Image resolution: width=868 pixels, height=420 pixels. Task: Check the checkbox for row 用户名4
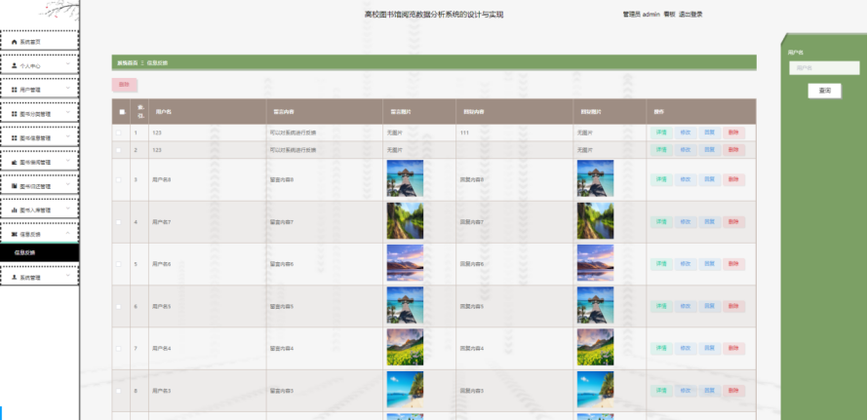[x=118, y=348]
